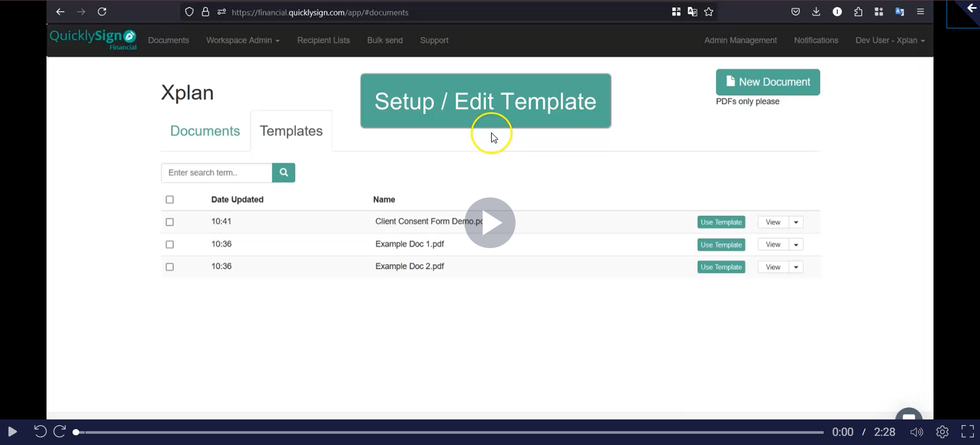Screen dimensions: 980x445
Task: Play the video with center play button
Action: click(x=489, y=223)
